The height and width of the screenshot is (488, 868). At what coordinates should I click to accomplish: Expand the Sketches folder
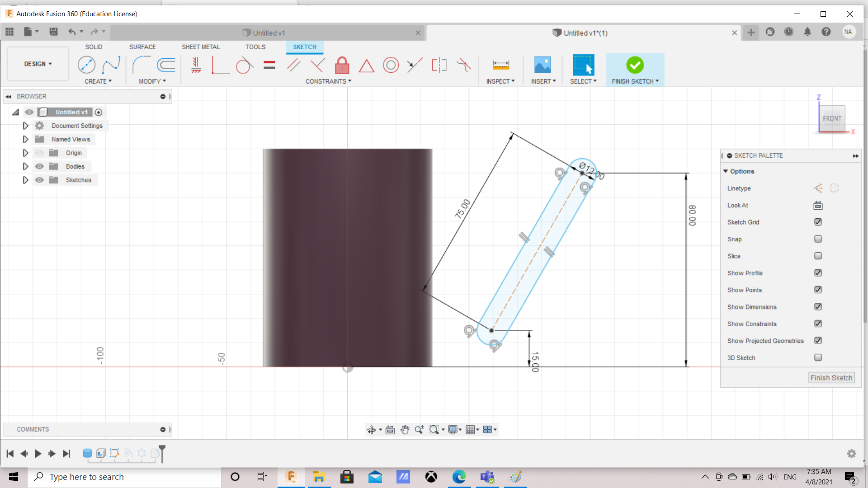25,180
